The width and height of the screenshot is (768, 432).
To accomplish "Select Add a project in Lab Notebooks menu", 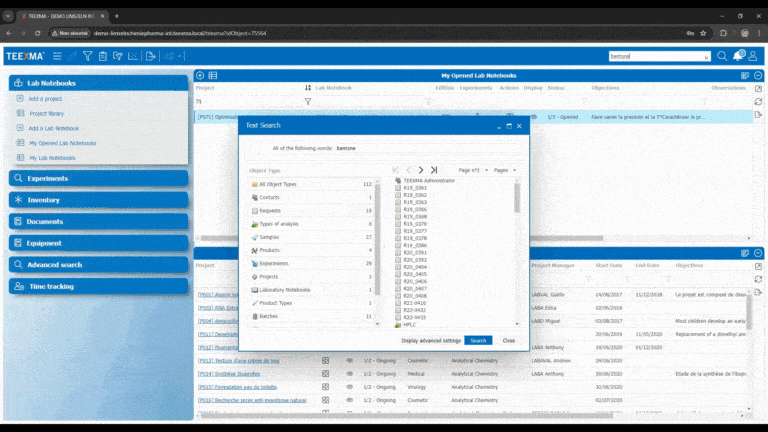I will point(45,99).
